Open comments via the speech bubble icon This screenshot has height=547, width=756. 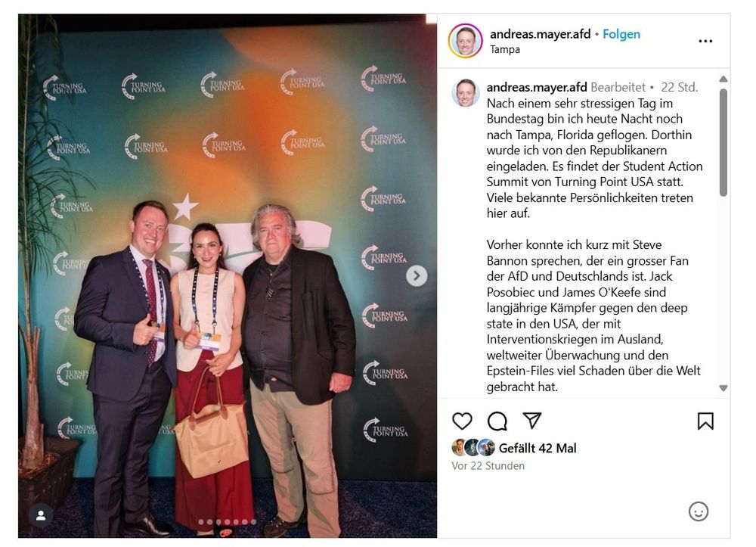(x=497, y=421)
